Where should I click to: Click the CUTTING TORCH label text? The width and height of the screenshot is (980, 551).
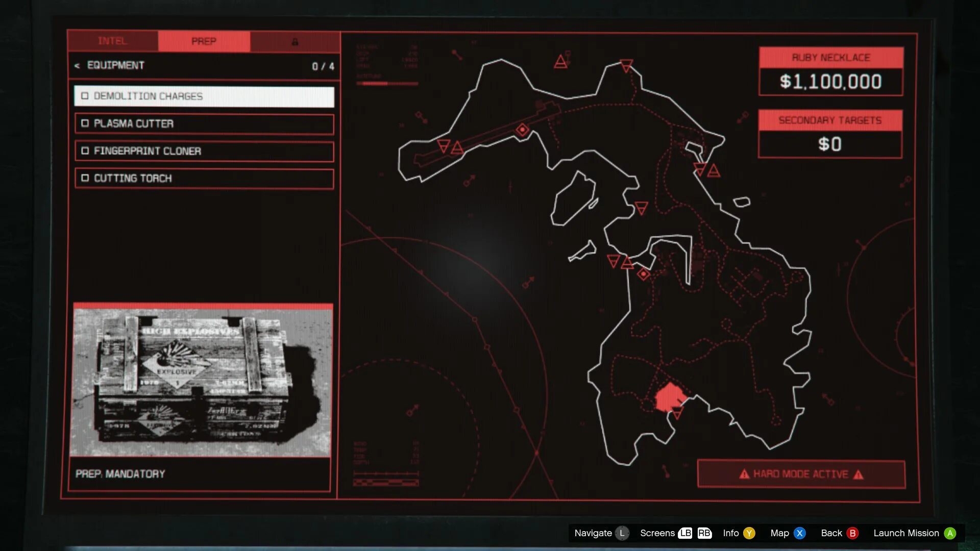tap(133, 178)
